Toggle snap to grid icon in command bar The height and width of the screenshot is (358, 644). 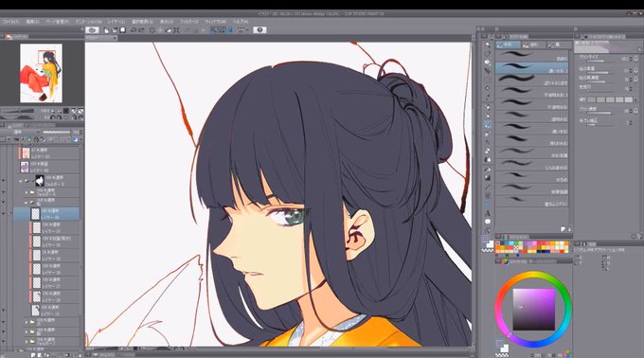click(x=230, y=30)
